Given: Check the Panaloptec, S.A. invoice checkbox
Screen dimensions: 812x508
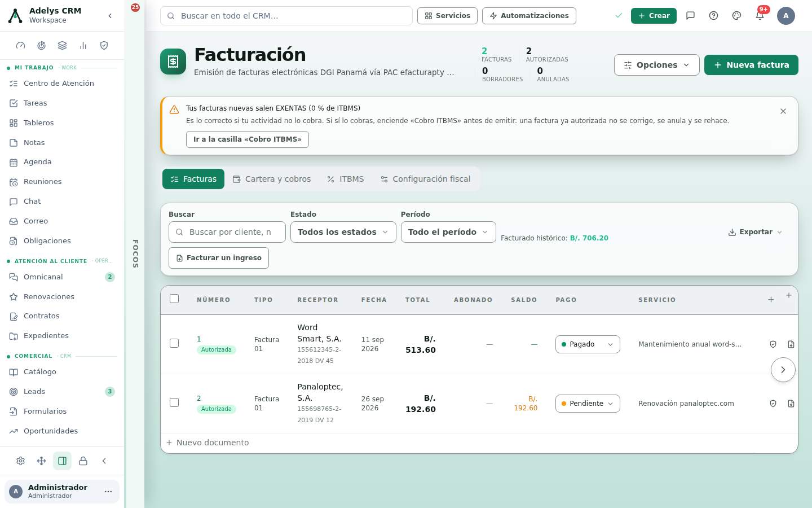Looking at the screenshot, I should [x=174, y=402].
